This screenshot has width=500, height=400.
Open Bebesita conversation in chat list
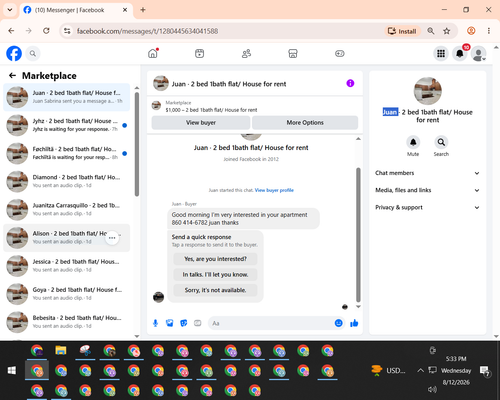click(67, 322)
